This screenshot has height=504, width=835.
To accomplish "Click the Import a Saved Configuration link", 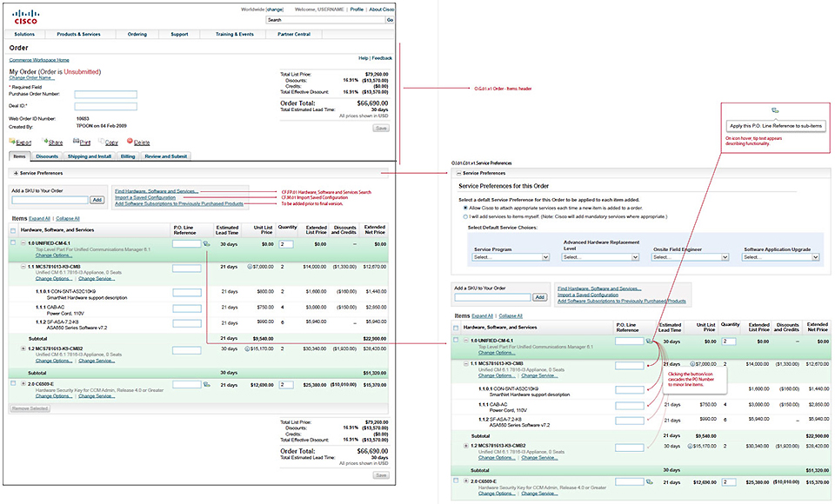I will [x=153, y=197].
